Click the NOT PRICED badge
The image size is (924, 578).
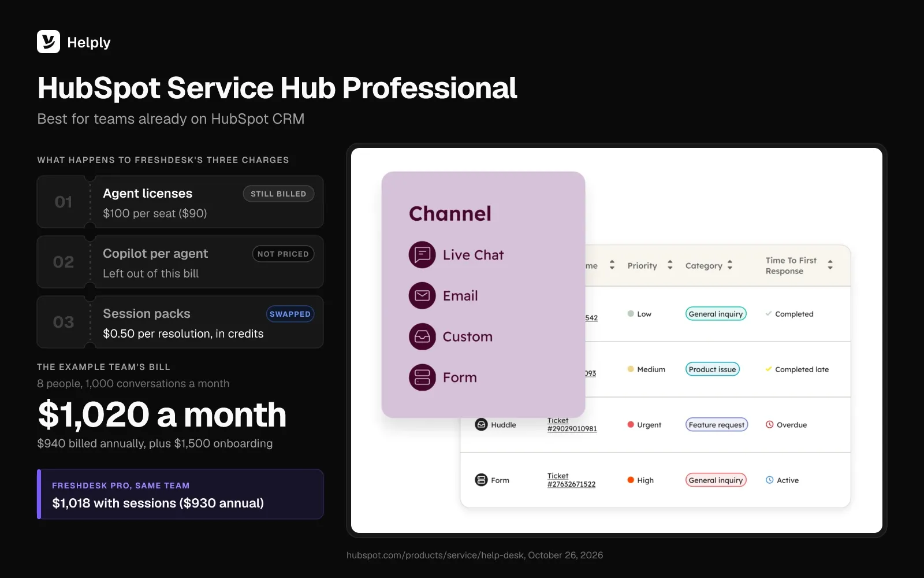(x=283, y=254)
